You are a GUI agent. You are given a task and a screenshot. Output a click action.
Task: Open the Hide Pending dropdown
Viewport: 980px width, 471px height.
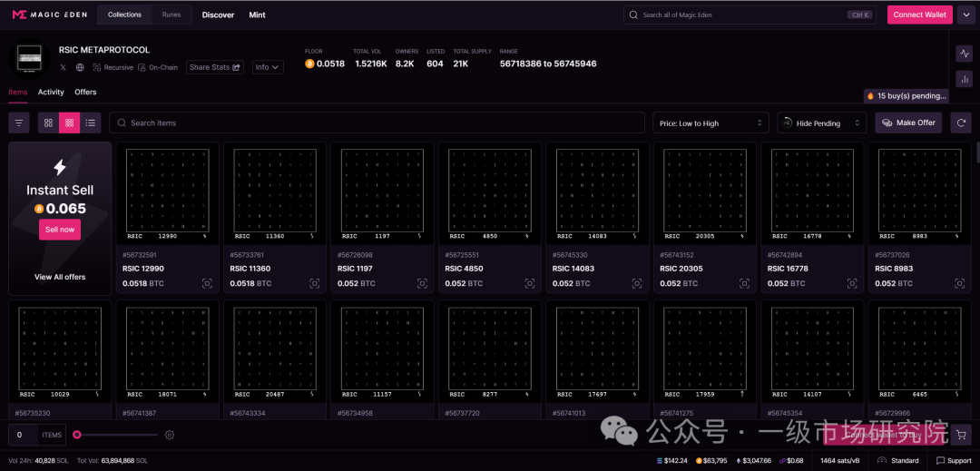(x=822, y=123)
